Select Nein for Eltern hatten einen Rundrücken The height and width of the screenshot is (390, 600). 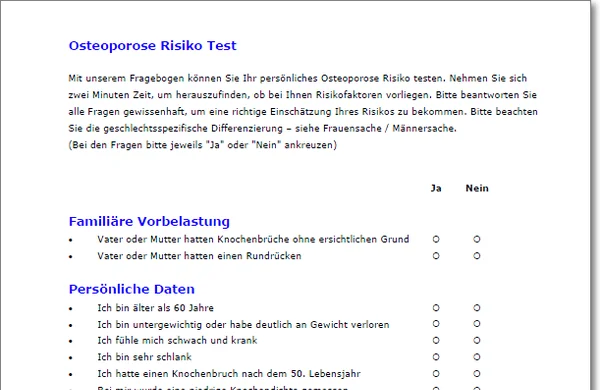pyautogui.click(x=476, y=256)
